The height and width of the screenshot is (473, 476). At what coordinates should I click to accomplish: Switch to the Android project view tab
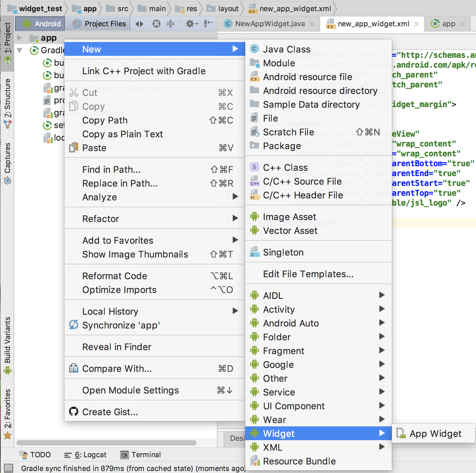(x=41, y=24)
